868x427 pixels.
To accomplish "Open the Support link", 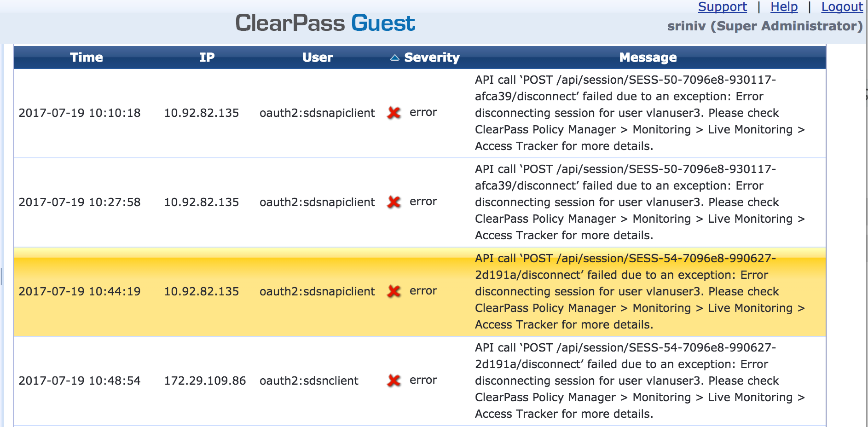I will click(722, 7).
